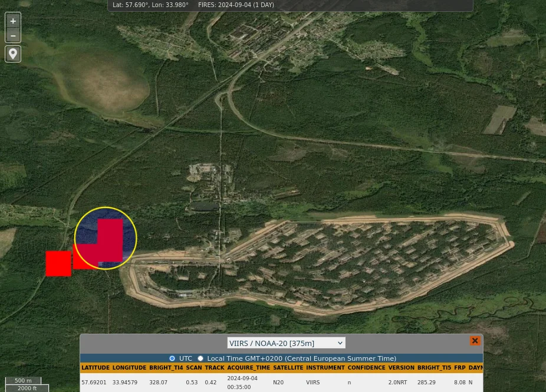
Task: Click the LONGITUDE column header
Action: tap(129, 368)
